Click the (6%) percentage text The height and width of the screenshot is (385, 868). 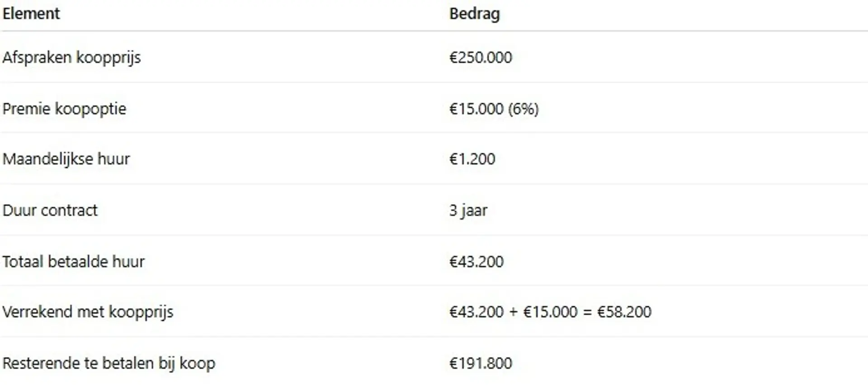coord(523,109)
